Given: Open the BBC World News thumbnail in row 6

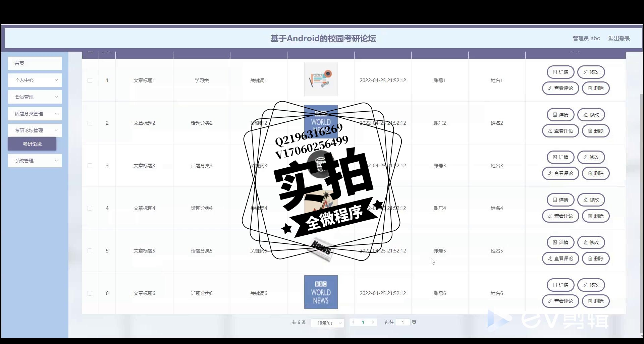Looking at the screenshot, I should point(321,292).
